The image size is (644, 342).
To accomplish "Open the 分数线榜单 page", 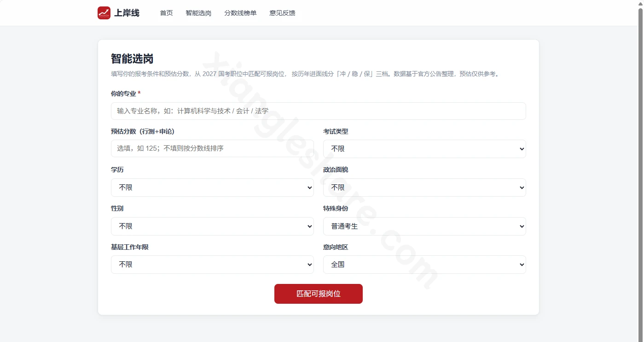I will pyautogui.click(x=240, y=13).
